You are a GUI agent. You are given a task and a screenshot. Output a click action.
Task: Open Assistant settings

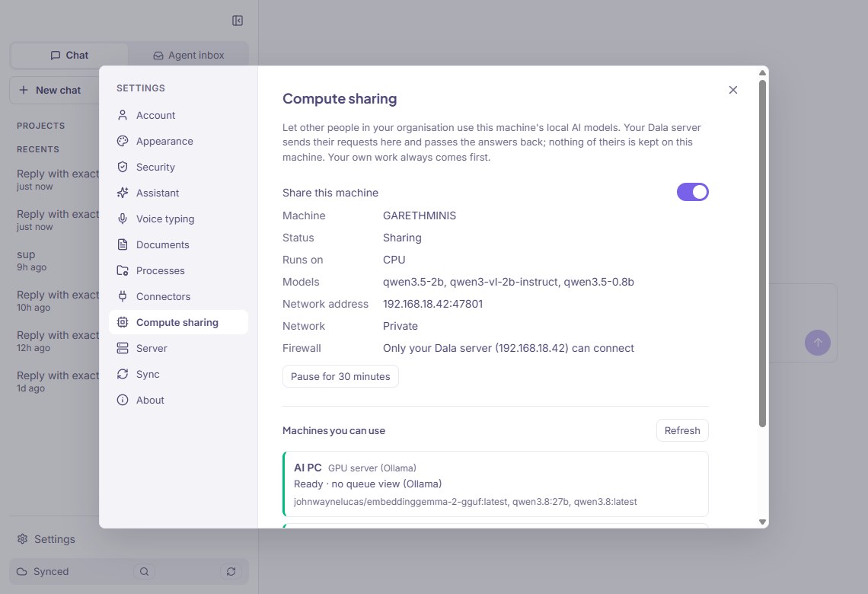coord(178,193)
